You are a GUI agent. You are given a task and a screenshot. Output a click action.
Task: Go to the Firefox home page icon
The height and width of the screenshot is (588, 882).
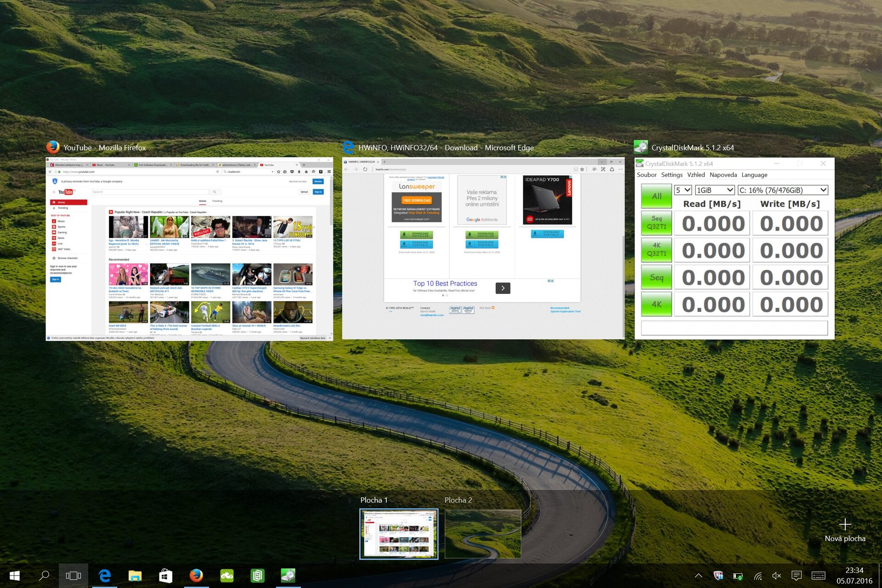pyautogui.click(x=306, y=171)
